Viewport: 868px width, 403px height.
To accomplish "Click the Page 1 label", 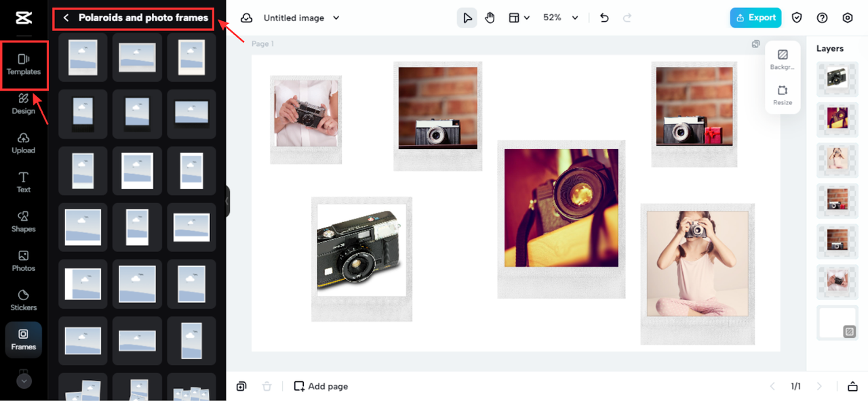I will tap(262, 44).
